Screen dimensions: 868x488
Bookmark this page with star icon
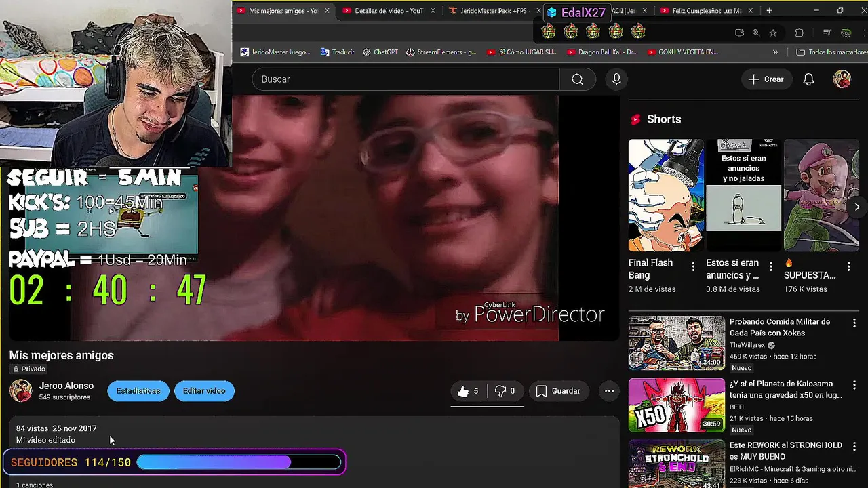[773, 33]
